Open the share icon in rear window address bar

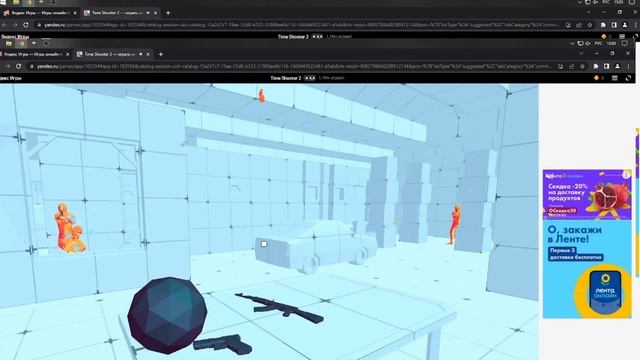[579, 25]
